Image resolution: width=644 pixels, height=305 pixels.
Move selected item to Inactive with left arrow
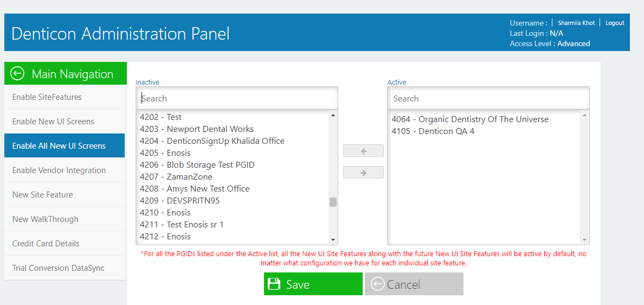[x=363, y=151]
